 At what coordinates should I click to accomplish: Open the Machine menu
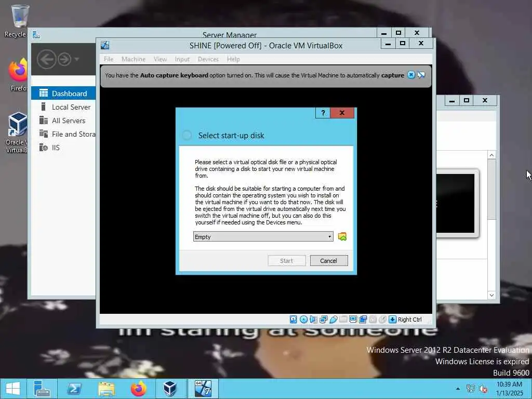134,59
